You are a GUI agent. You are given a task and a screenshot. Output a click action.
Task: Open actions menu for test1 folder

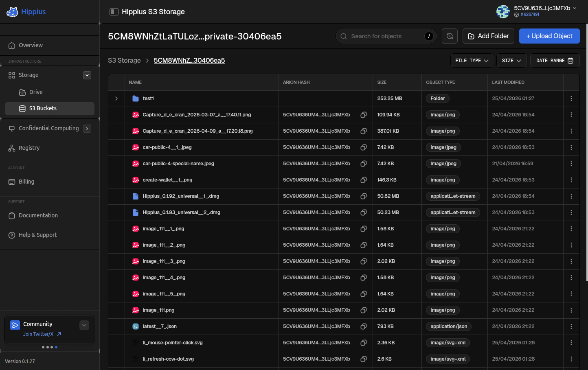pyautogui.click(x=571, y=99)
